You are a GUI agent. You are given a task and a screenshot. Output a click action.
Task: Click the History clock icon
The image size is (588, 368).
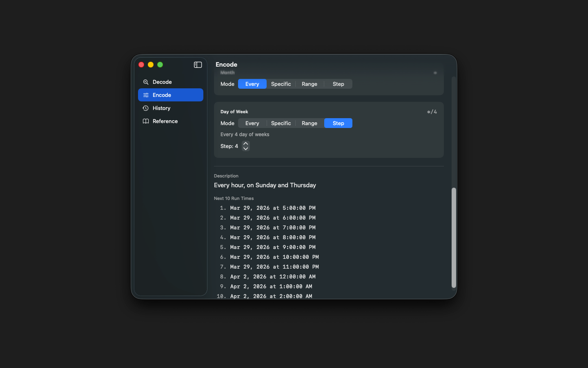pos(146,108)
